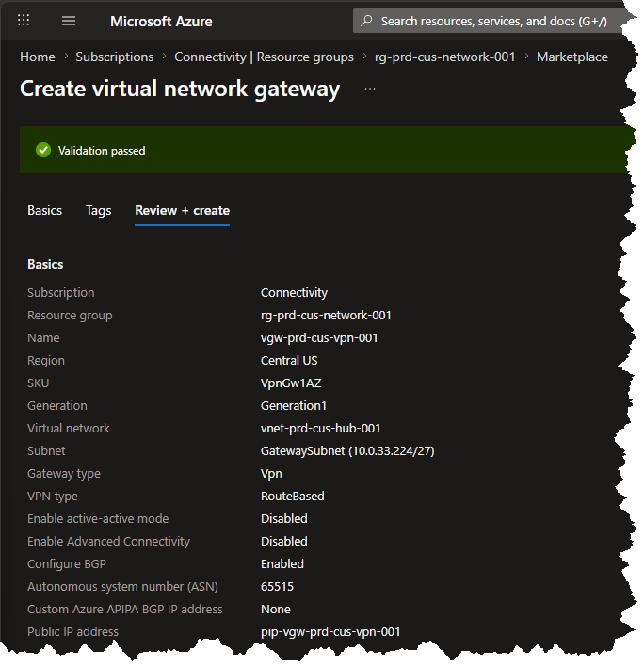This screenshot has height=668, width=644.
Task: Click the Vpn gateway type value
Action: click(x=271, y=474)
